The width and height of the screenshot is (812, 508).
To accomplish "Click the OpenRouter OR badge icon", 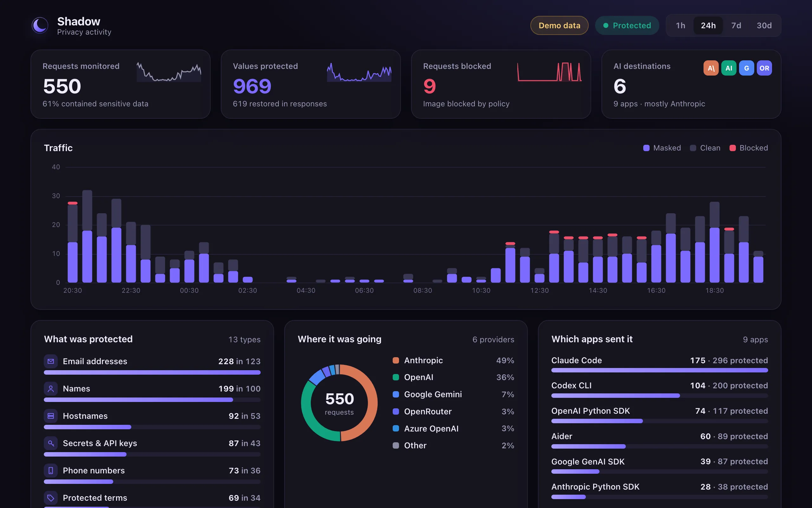I will [764, 68].
